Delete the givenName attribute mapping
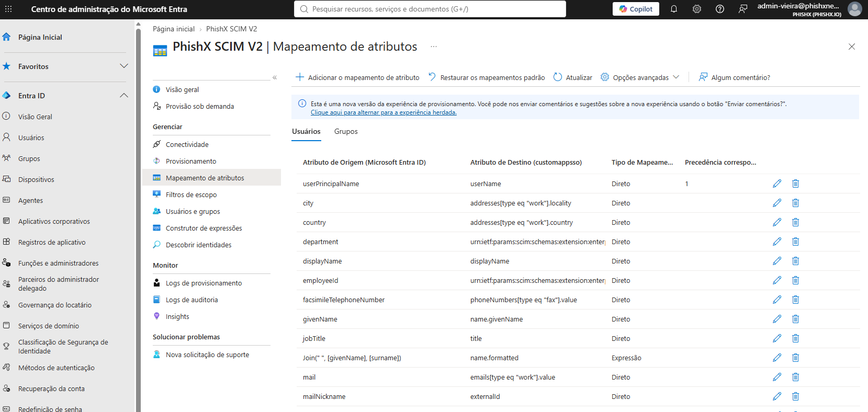The width and height of the screenshot is (868, 412). [x=795, y=319]
